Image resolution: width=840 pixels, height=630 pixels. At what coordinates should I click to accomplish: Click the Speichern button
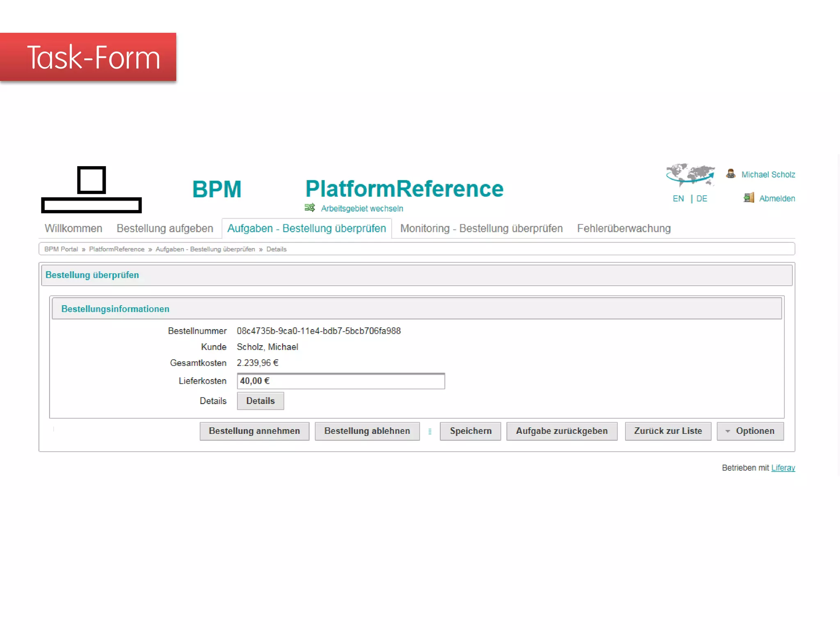(470, 431)
